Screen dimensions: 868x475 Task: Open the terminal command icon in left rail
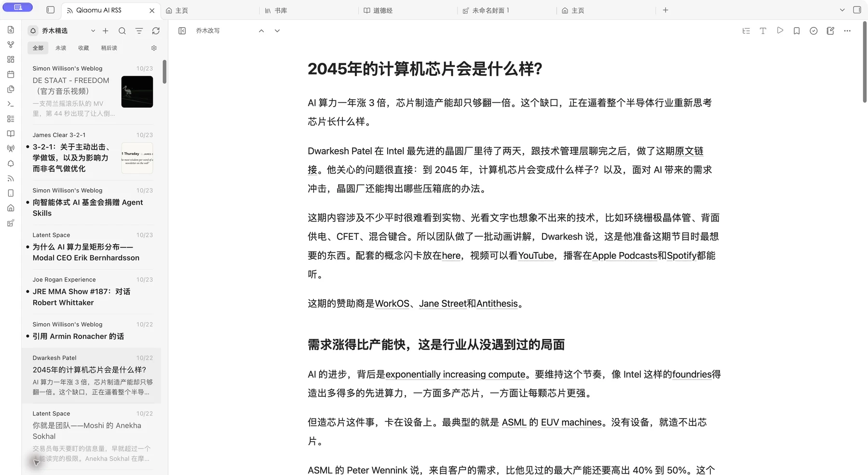[11, 104]
